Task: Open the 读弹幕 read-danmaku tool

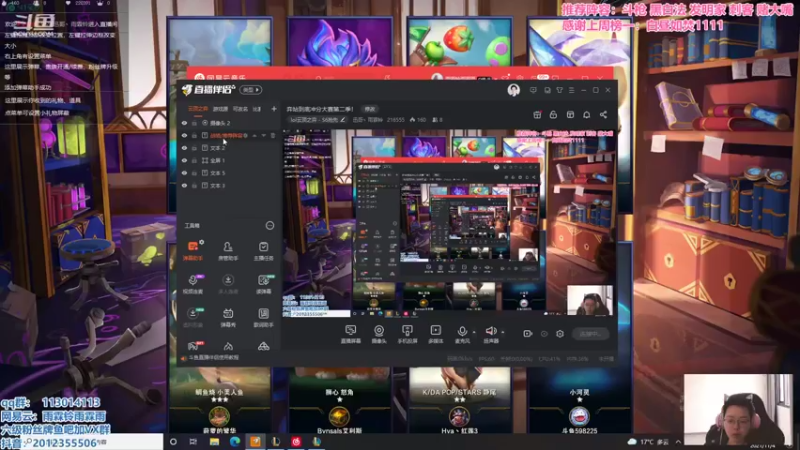Action: tap(263, 284)
